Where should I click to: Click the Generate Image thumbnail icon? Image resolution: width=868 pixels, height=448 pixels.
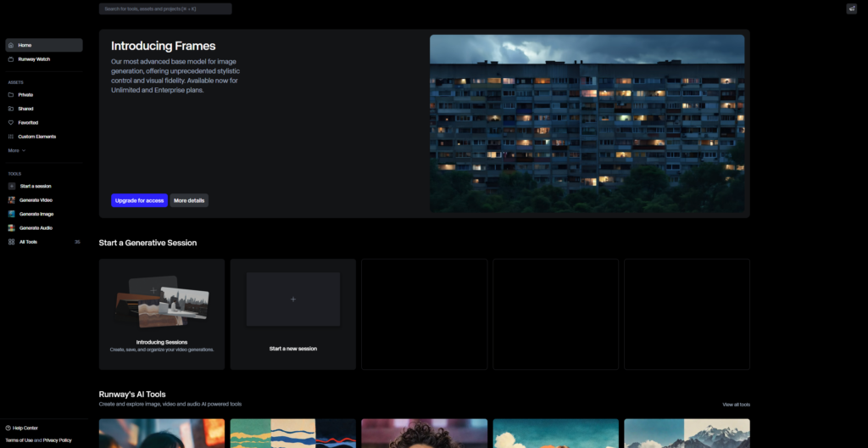tap(12, 214)
